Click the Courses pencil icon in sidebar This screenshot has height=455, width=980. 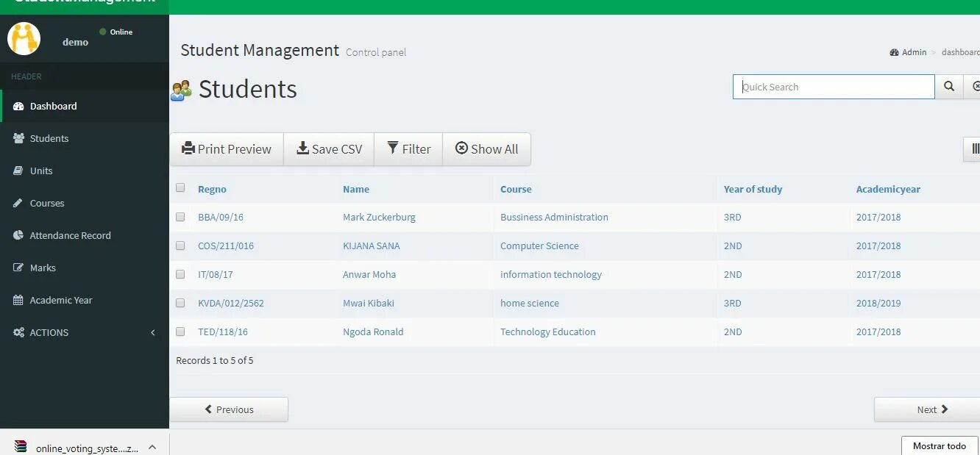(x=18, y=203)
